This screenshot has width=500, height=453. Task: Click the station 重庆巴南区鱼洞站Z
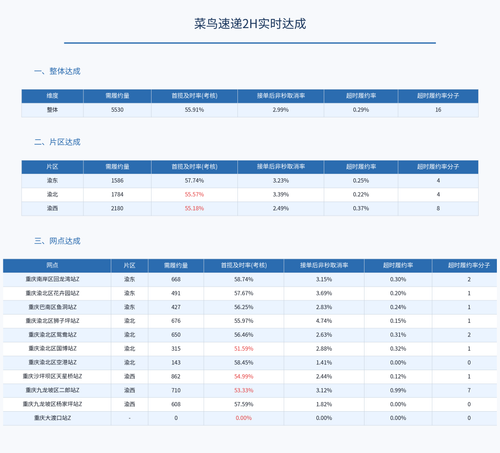click(x=52, y=307)
